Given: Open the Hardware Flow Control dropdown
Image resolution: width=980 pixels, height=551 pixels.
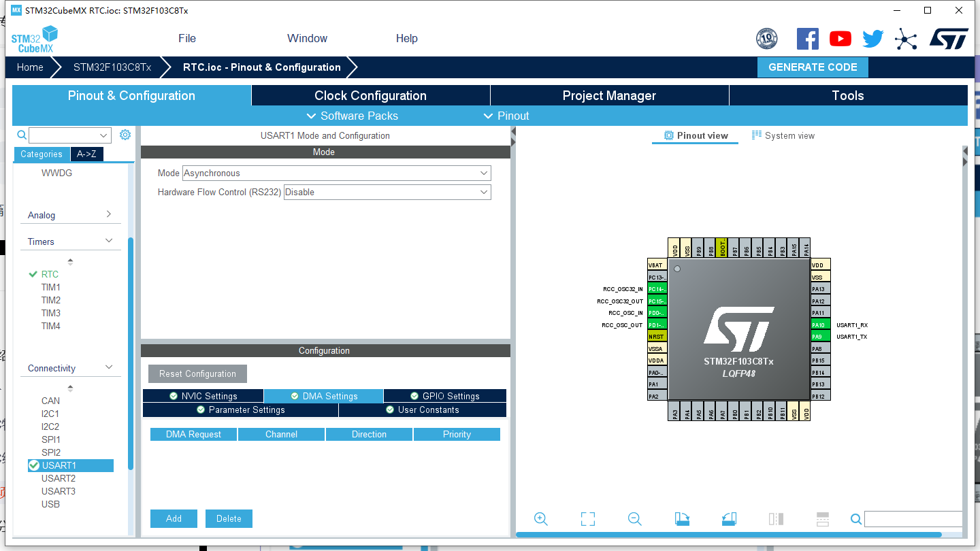Looking at the screenshot, I should point(387,192).
